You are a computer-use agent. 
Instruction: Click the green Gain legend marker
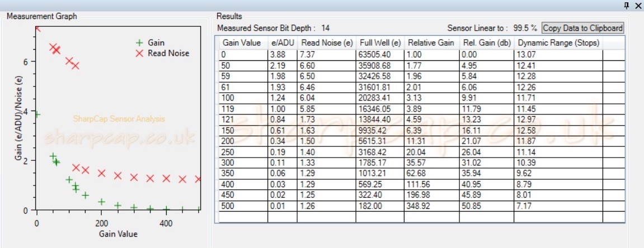140,42
